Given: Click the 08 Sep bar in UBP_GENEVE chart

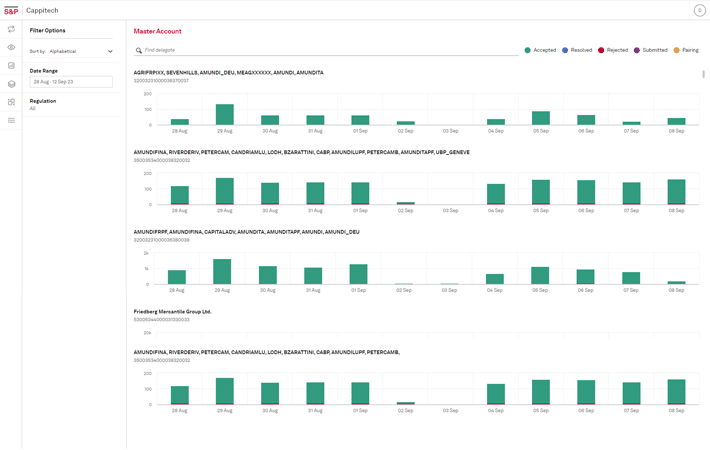Looking at the screenshot, I should (x=676, y=192).
